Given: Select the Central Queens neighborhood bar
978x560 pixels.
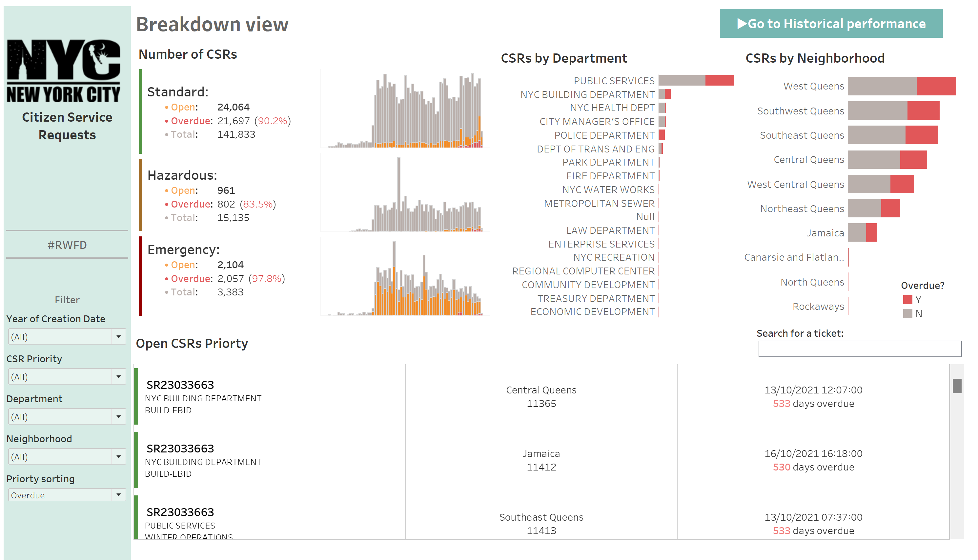Looking at the screenshot, I should point(887,160).
